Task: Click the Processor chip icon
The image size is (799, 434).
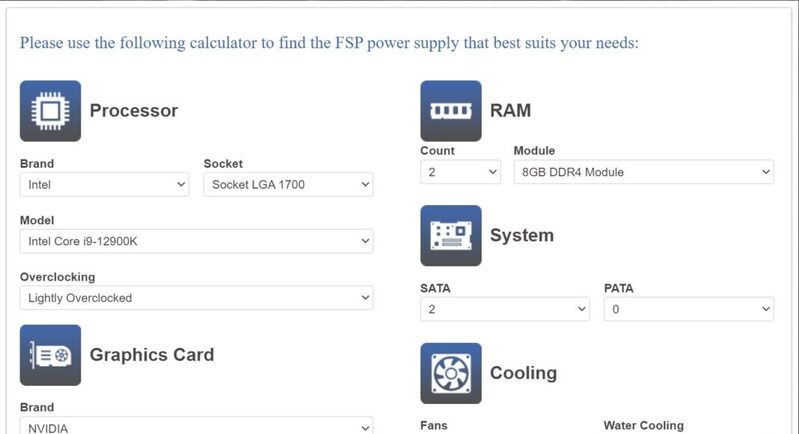Action: (x=50, y=111)
